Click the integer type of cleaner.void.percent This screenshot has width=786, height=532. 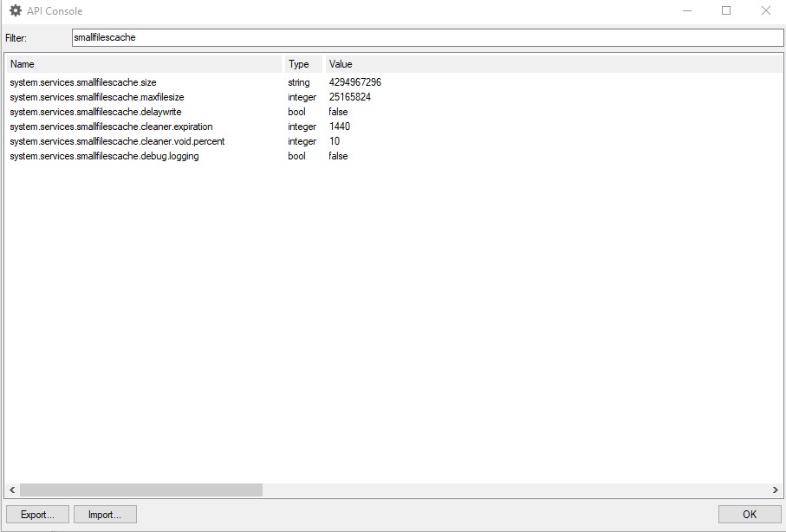302,141
